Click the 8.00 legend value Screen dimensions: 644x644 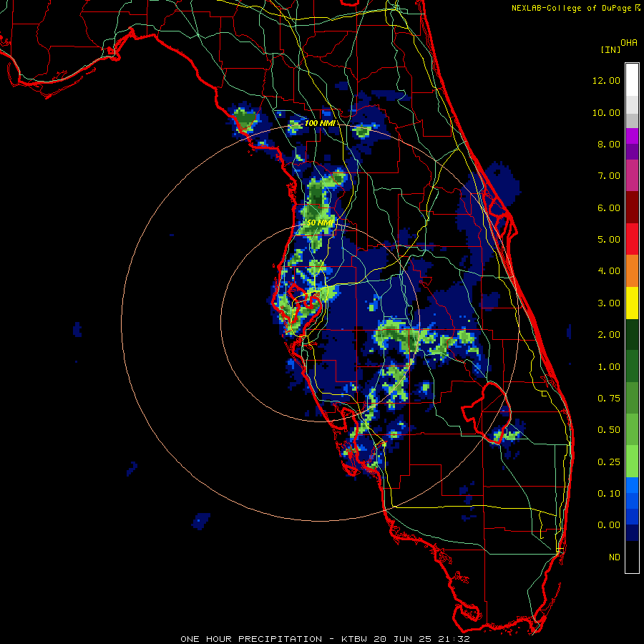pyautogui.click(x=609, y=144)
